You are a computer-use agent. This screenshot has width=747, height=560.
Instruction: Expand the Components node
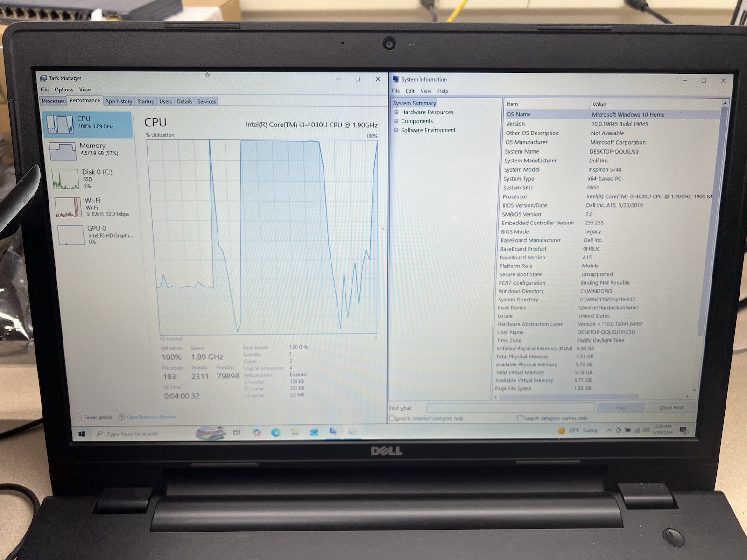click(396, 121)
